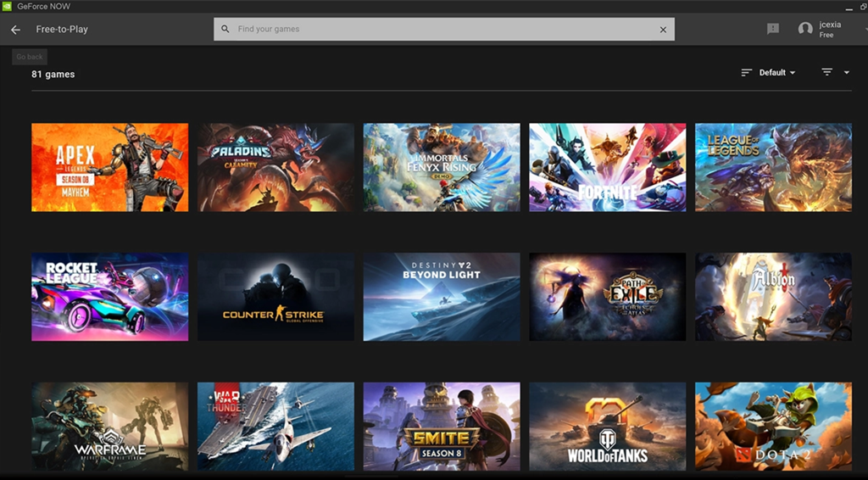This screenshot has width=868, height=480.
Task: Open Immortals Fenyx Rising demo tile
Action: [442, 167]
